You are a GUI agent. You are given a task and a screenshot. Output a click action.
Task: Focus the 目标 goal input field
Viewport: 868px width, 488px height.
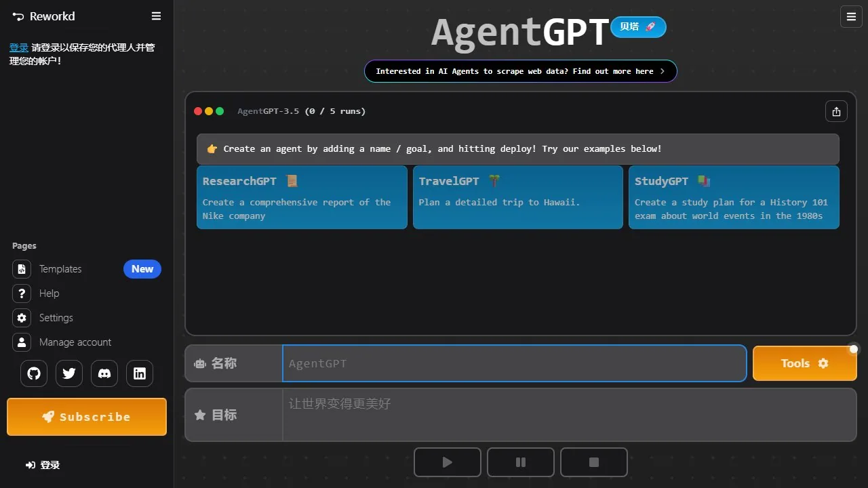pos(570,415)
